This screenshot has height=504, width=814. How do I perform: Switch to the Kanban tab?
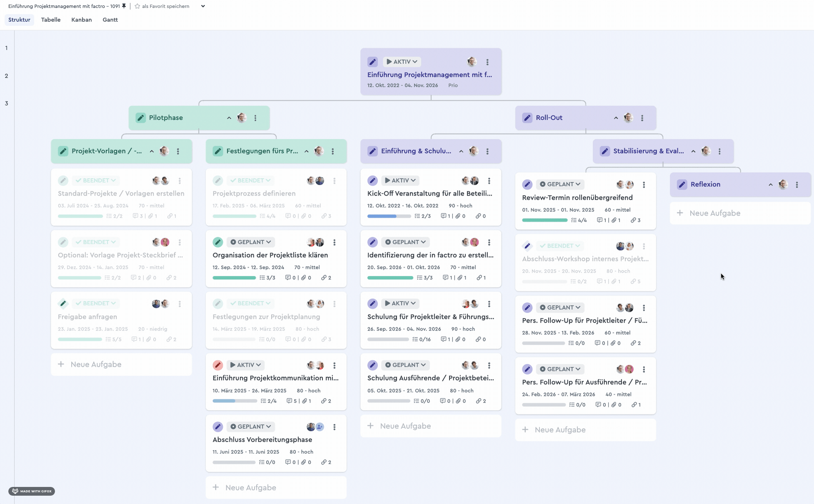click(81, 20)
